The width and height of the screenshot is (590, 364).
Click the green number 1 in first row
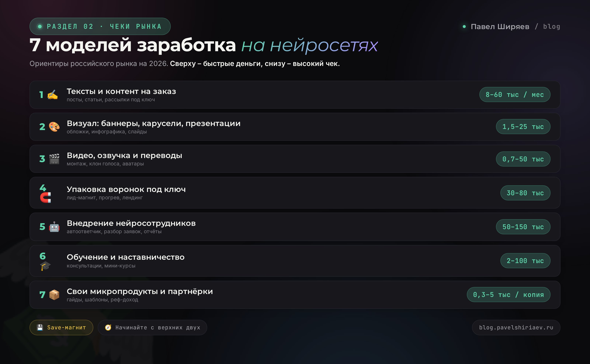coord(41,95)
